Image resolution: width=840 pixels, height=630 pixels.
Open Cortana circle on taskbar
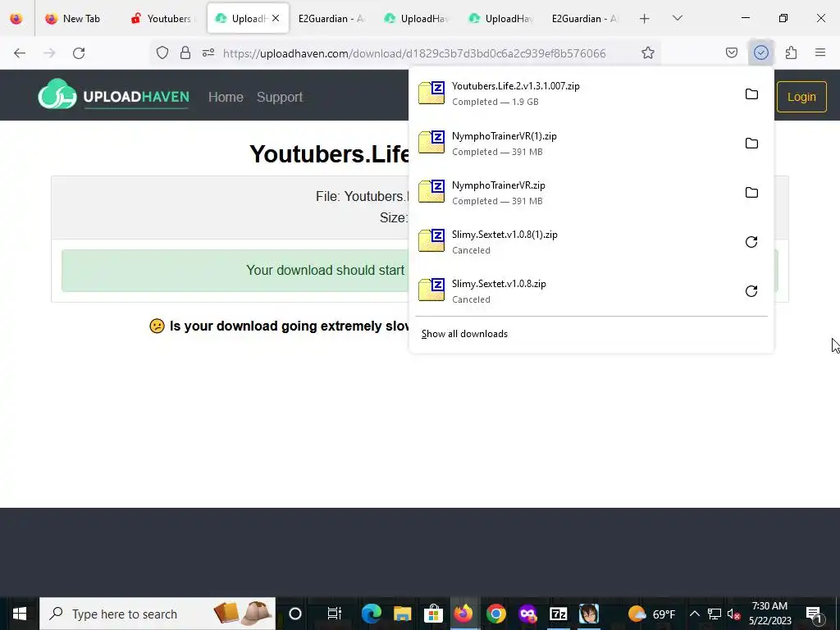(295, 614)
